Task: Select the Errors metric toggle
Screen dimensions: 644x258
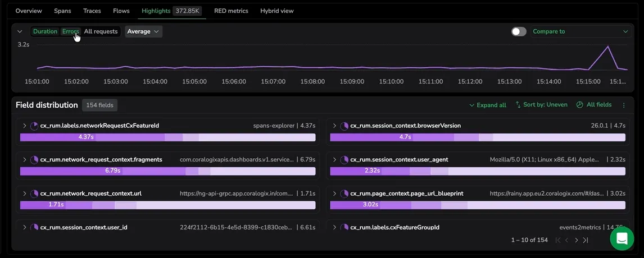Action: coord(70,31)
